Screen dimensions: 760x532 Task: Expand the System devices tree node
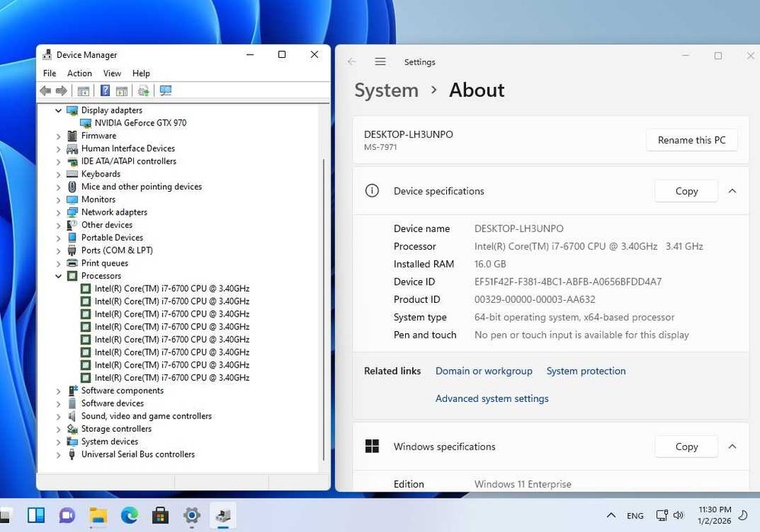point(59,442)
